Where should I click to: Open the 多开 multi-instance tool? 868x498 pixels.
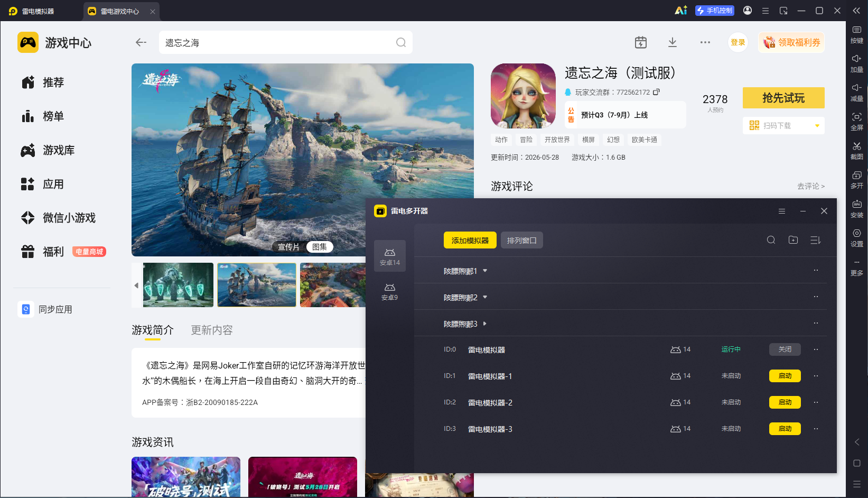[x=856, y=180]
